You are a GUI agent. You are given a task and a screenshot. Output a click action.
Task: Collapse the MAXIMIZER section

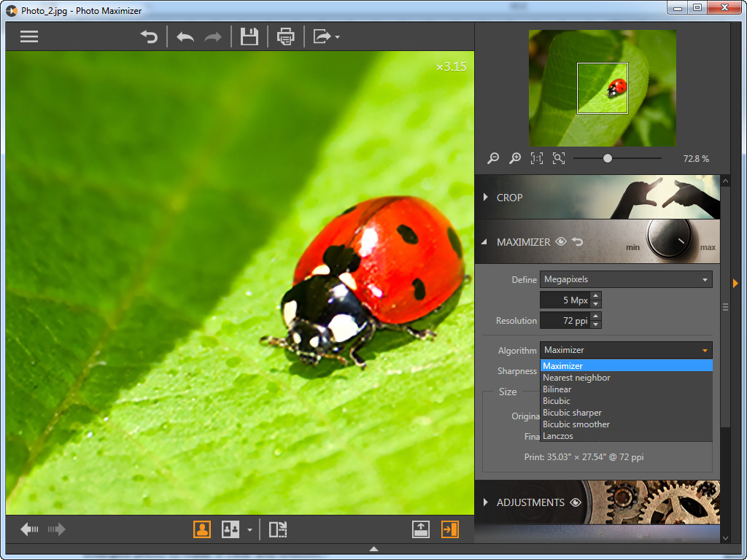click(x=484, y=242)
